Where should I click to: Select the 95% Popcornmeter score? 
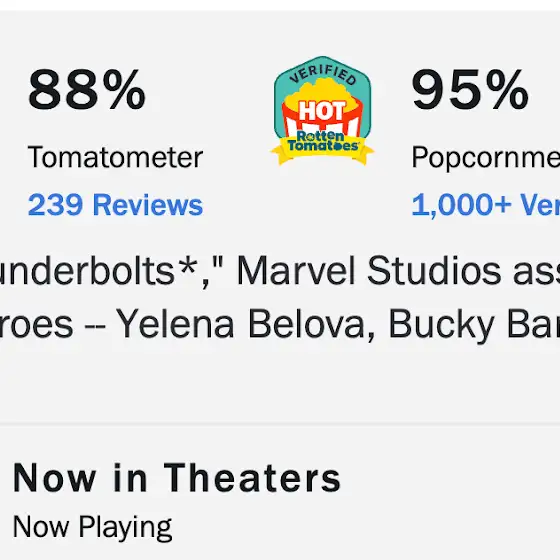[x=470, y=90]
